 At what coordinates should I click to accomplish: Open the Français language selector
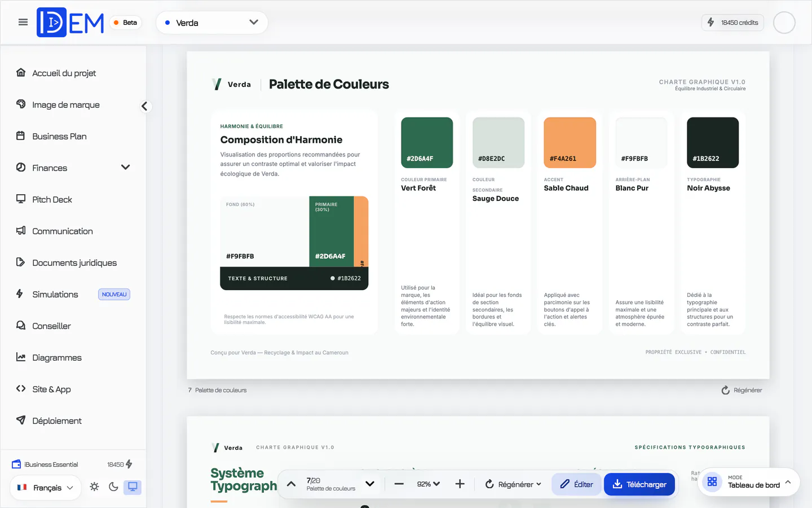click(45, 488)
